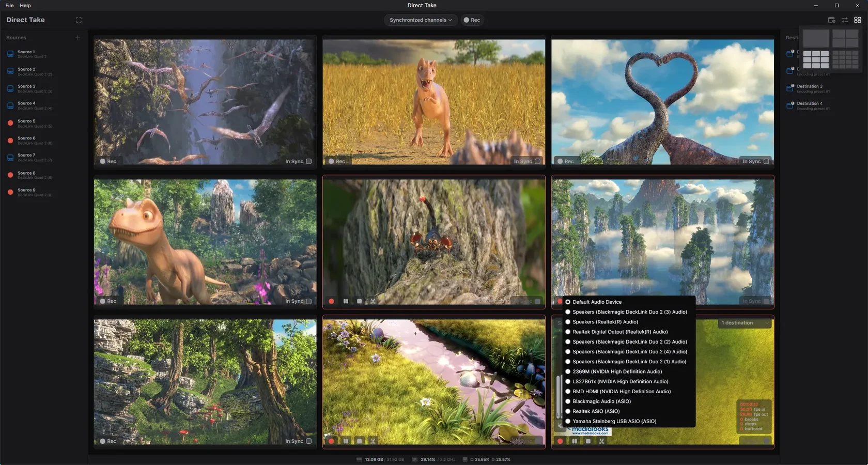This screenshot has width=868, height=465.
Task: Click scissors icon on the pink river preview
Action: coord(373,441)
